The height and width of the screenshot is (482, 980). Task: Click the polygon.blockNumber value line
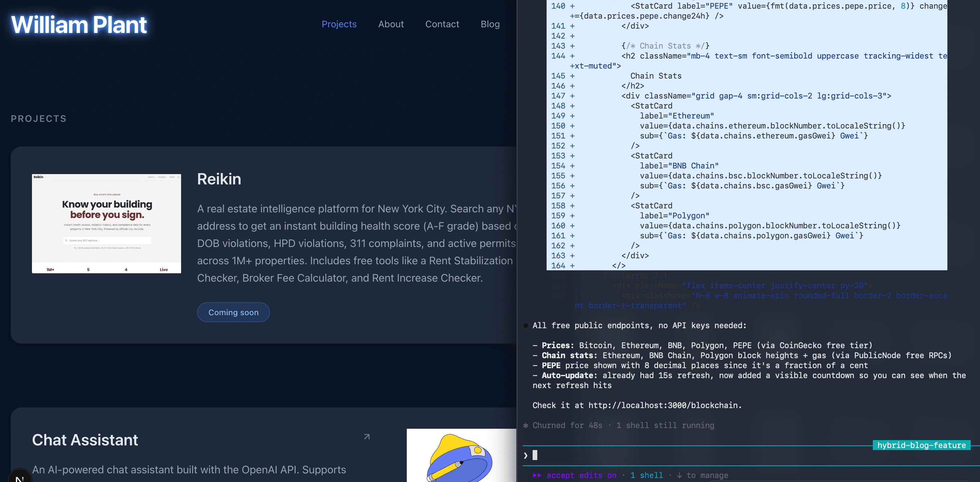770,226
